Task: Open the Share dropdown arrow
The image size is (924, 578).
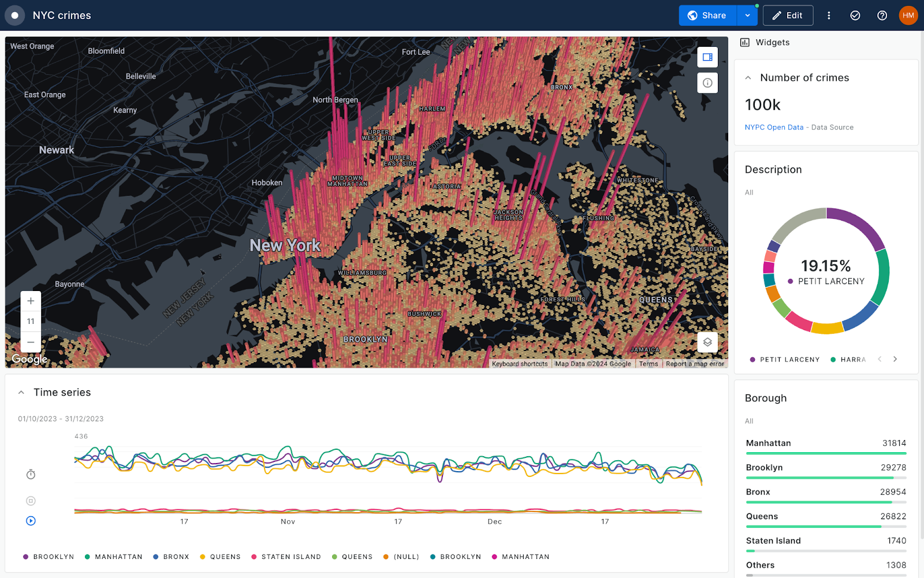Action: pos(748,15)
